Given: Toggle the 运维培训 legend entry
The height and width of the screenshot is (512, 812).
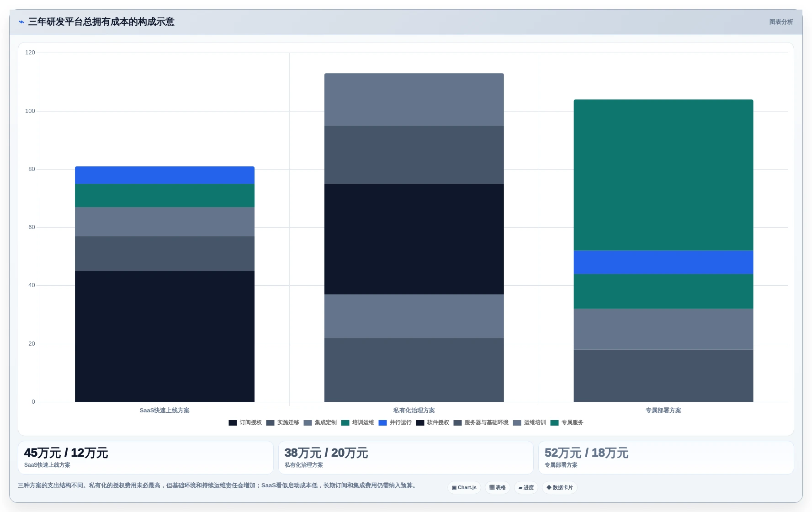Looking at the screenshot, I should click(529, 423).
